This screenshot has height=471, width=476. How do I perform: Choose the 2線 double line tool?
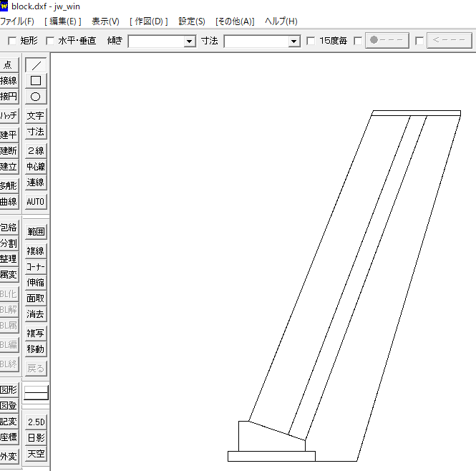35,151
